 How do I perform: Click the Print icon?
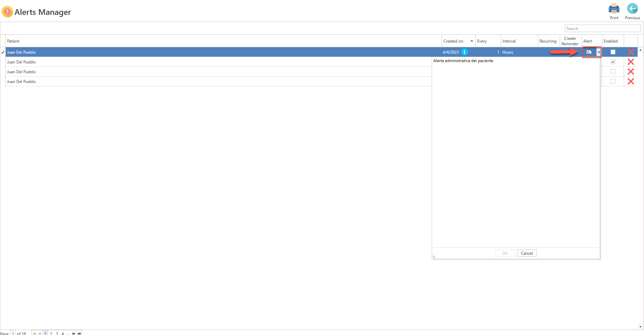click(614, 9)
